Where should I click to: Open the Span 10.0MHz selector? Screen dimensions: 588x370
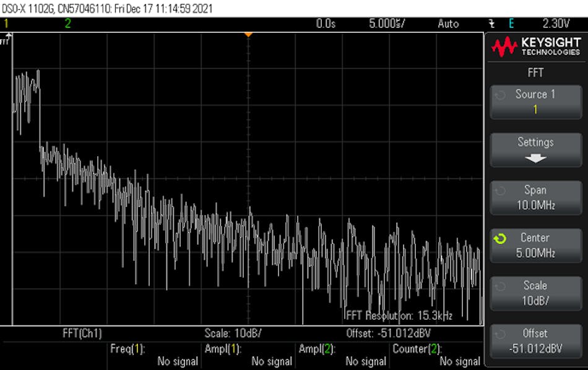(x=535, y=196)
